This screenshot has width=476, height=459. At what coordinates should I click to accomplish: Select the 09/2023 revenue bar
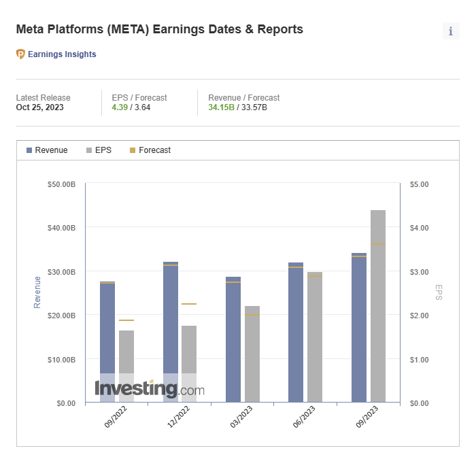(x=359, y=328)
